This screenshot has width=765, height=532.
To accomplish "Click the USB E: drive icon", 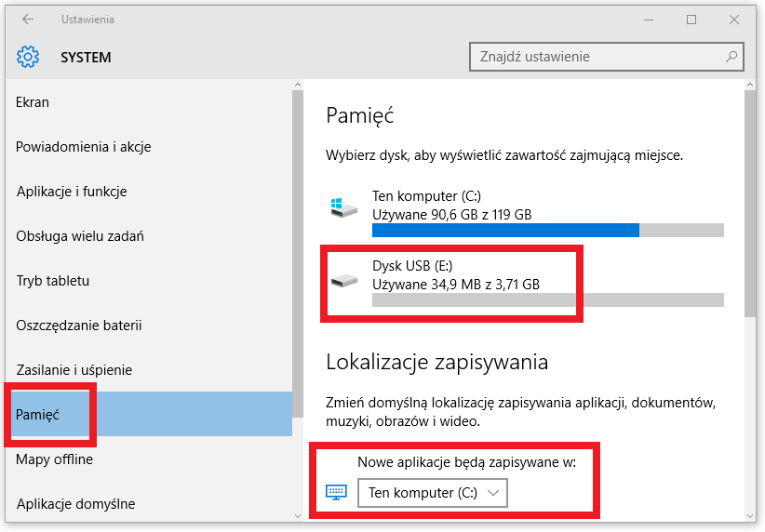I will 344,280.
